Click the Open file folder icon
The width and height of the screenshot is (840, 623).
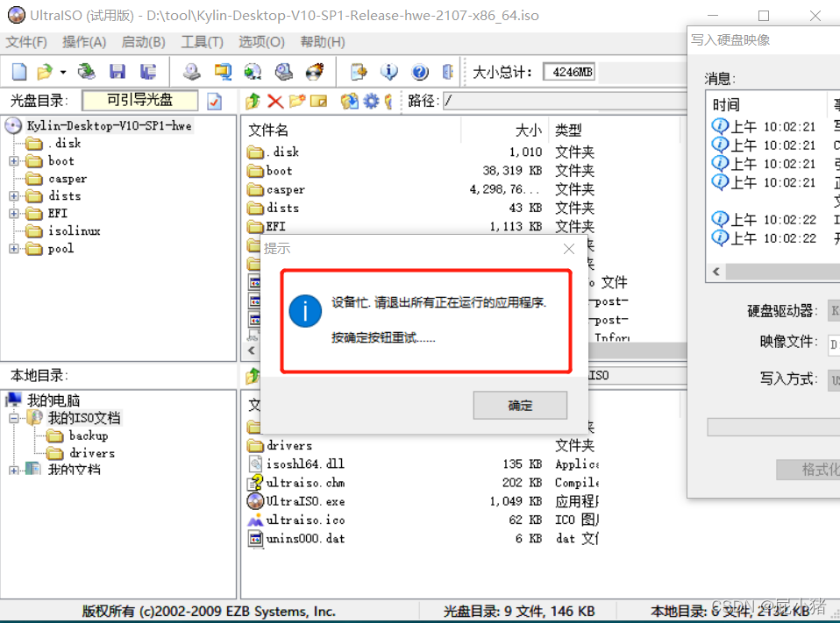pyautogui.click(x=45, y=72)
